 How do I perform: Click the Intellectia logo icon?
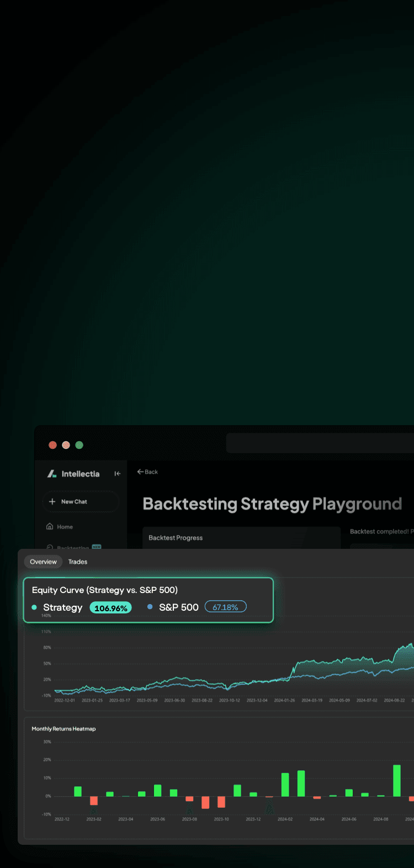pyautogui.click(x=52, y=474)
